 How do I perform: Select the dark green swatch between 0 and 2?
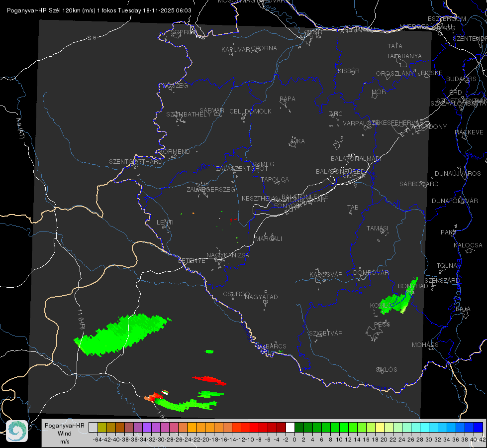(x=299, y=427)
